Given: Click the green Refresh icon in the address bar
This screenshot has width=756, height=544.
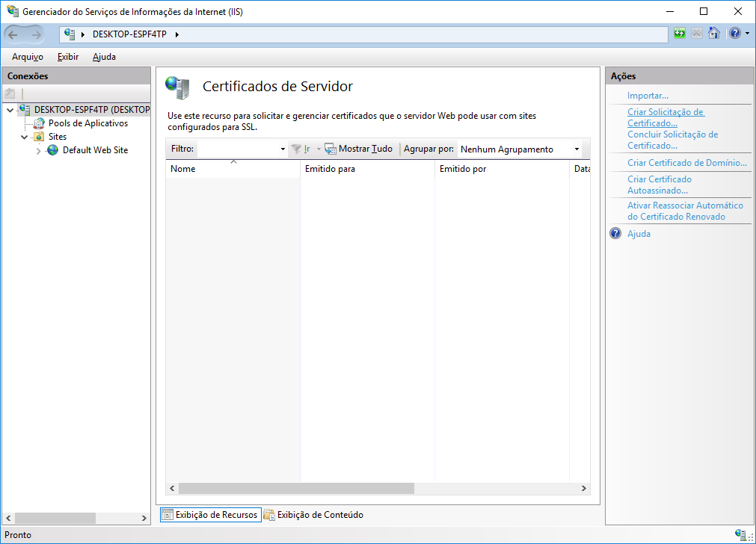Looking at the screenshot, I should (x=679, y=33).
